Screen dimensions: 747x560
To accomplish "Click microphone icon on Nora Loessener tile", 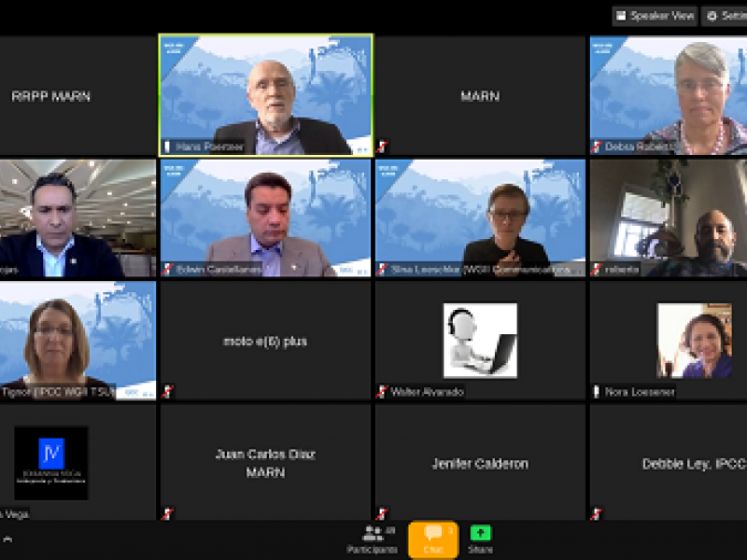I will 596,391.
